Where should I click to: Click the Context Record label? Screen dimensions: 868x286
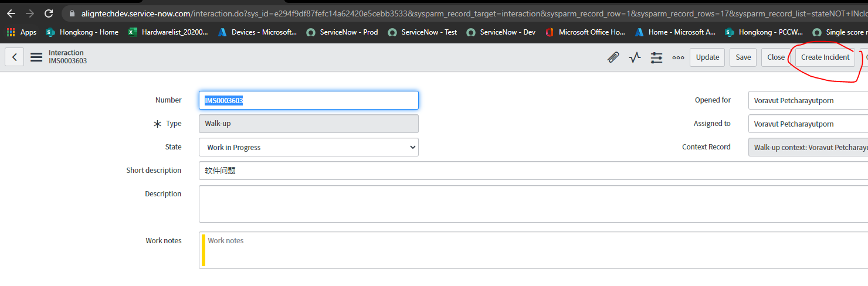706,147
